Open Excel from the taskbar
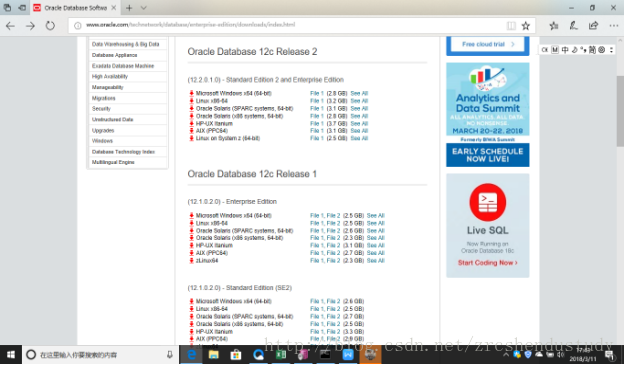The image size is (625, 365). coord(281,355)
